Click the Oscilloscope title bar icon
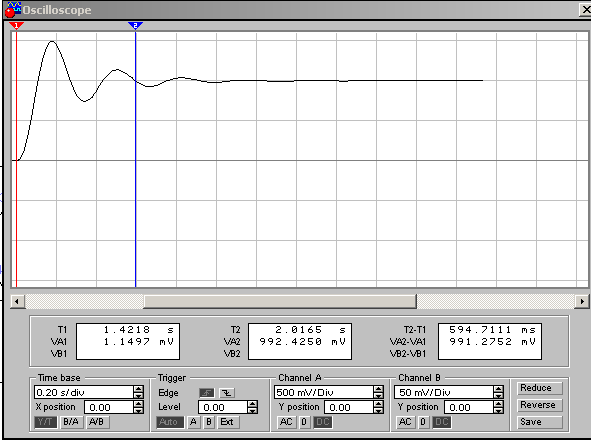The image size is (591, 440). coord(12,9)
